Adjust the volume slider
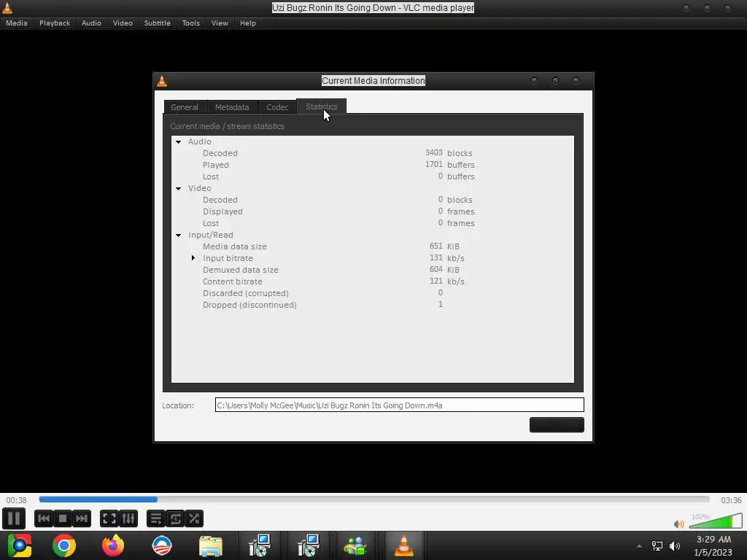 716,521
